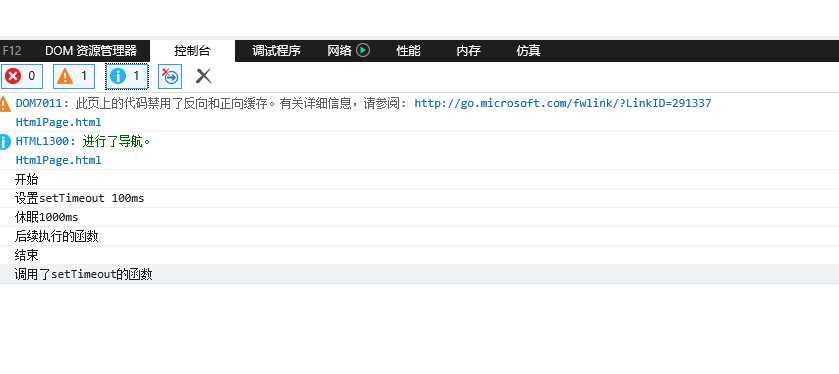The height and width of the screenshot is (374, 839).
Task: Toggle the warnings filter showing 1
Action: pos(74,76)
